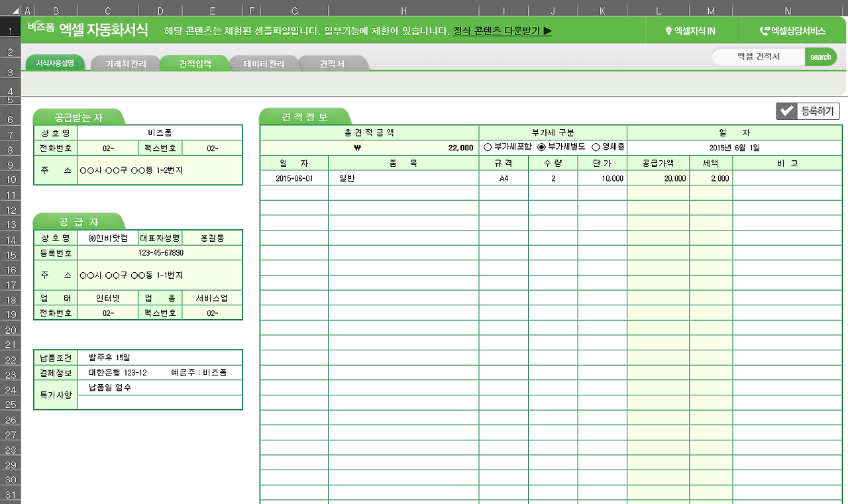Select the 규 격 column heading
The width and height of the screenshot is (848, 504).
click(x=503, y=163)
